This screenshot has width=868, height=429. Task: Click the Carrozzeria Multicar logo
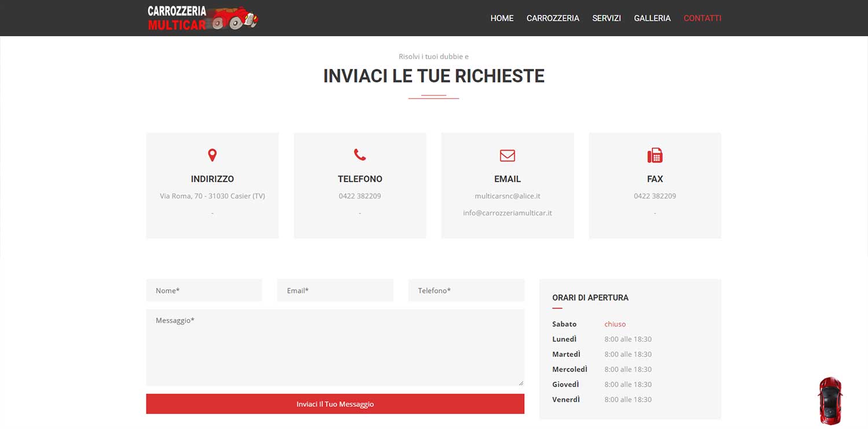[x=203, y=18]
